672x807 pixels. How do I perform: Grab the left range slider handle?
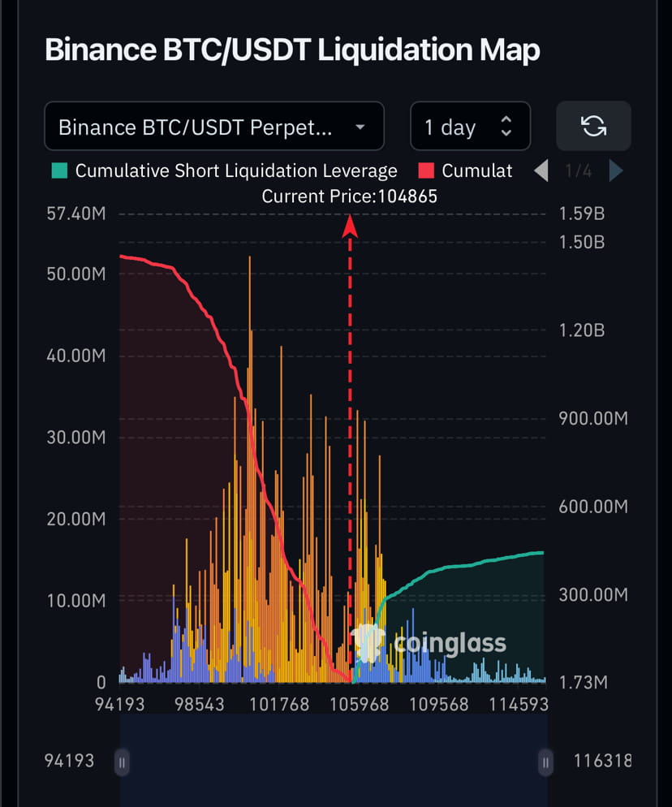click(122, 762)
